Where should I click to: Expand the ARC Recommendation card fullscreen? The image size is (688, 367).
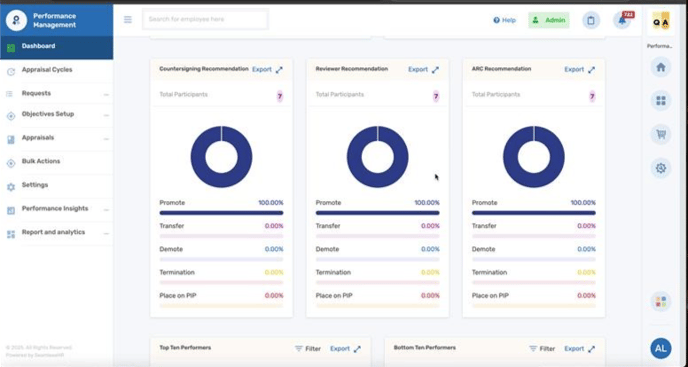point(591,70)
